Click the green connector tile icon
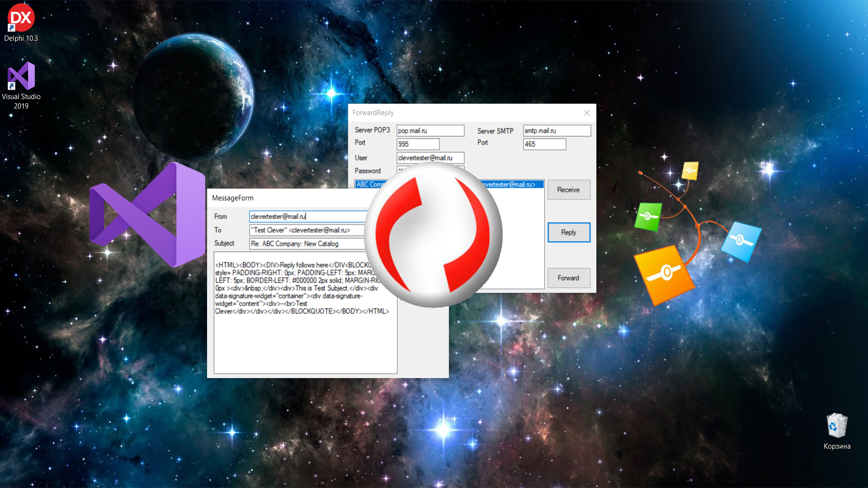Viewport: 868px width, 488px height. 648,216
